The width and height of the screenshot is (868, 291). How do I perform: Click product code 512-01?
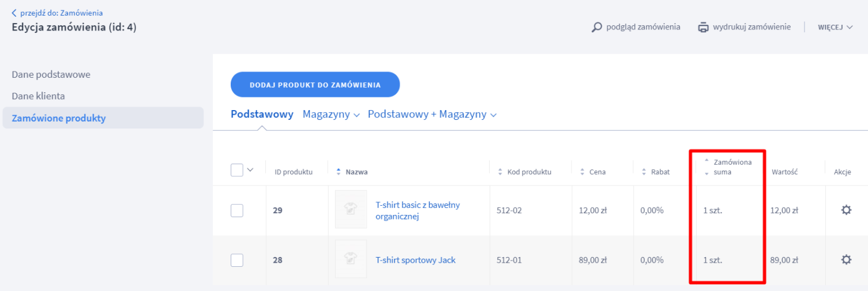tap(509, 260)
